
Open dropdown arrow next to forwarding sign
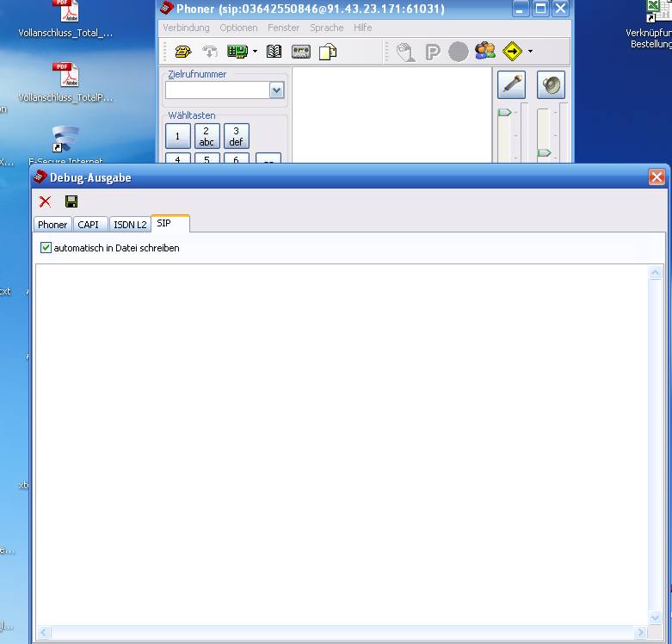[530, 52]
